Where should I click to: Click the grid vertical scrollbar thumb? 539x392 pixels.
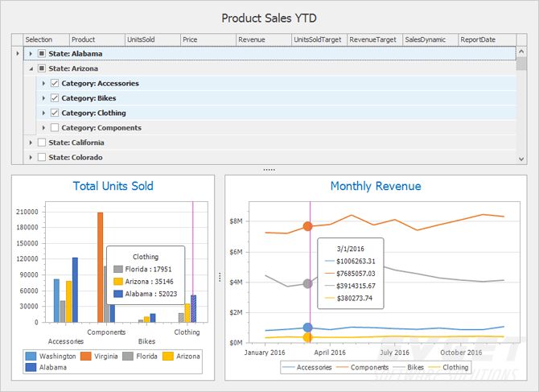pyautogui.click(x=521, y=64)
